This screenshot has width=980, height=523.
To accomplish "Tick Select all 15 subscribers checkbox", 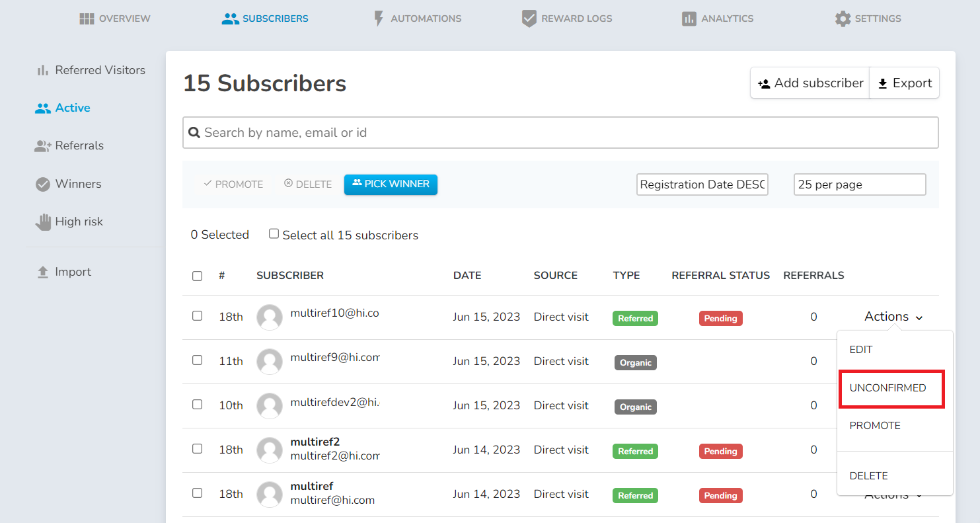I will 274,233.
